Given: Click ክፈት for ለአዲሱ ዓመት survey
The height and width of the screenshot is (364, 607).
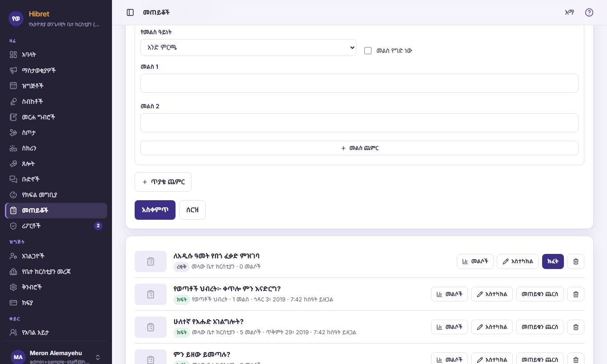Looking at the screenshot, I should (553, 261).
